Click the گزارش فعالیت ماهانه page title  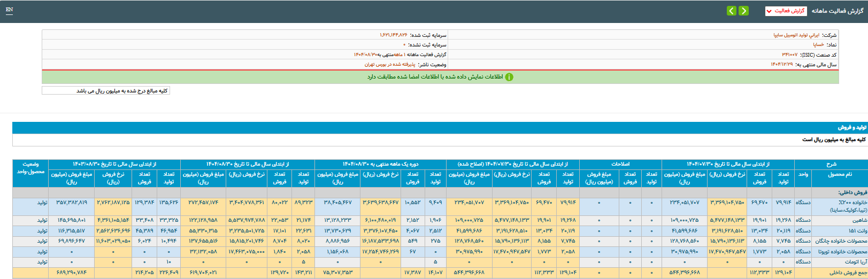tap(837, 11)
